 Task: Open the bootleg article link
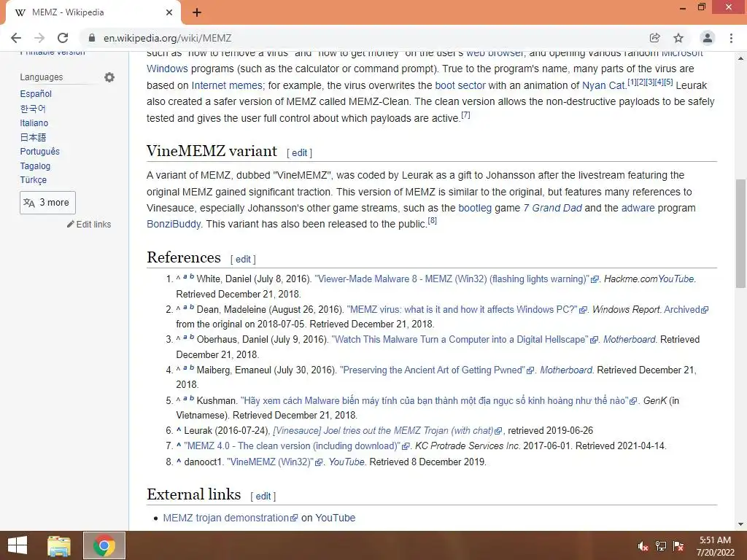(475, 208)
